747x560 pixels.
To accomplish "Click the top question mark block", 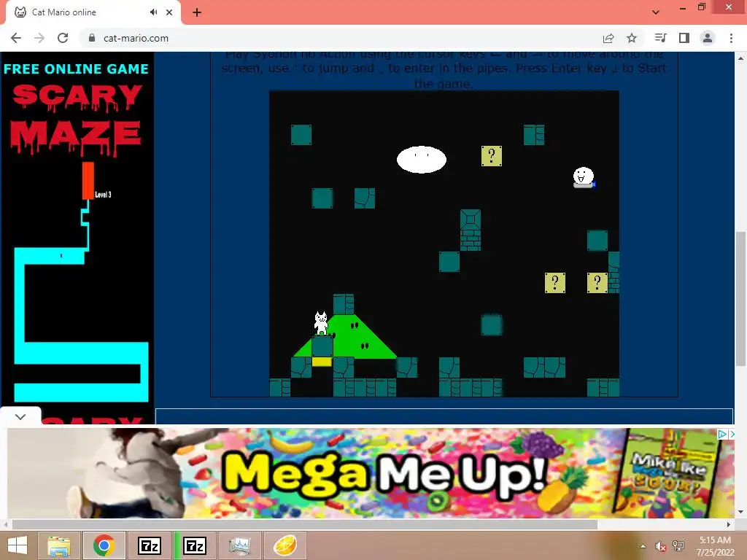I will point(492,156).
